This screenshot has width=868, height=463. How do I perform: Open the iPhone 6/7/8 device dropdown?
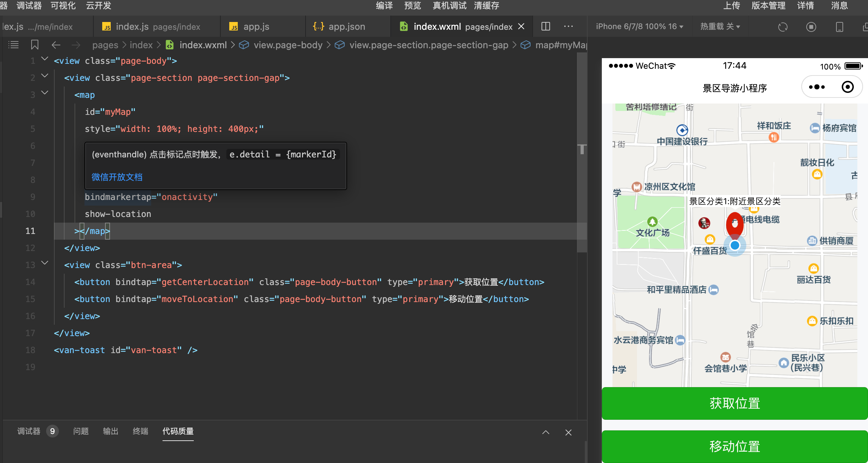[639, 27]
